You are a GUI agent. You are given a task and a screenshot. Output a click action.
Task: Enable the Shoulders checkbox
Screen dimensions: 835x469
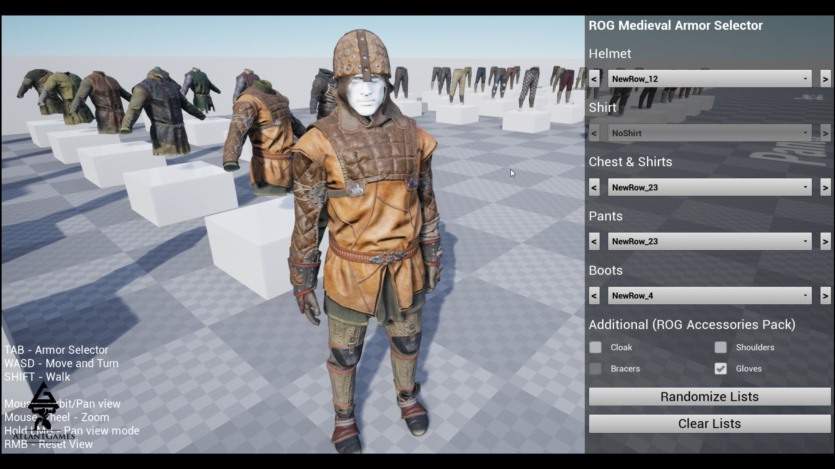click(x=721, y=347)
